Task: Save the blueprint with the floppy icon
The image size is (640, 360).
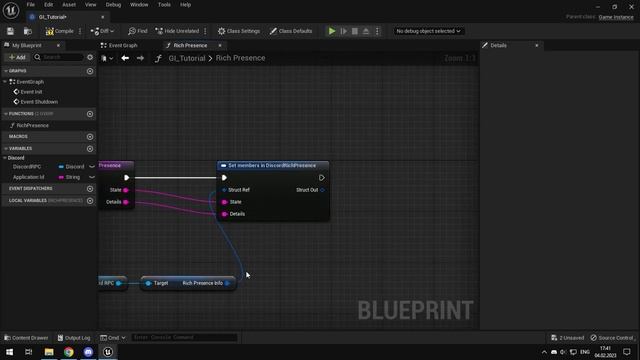Action: point(10,31)
